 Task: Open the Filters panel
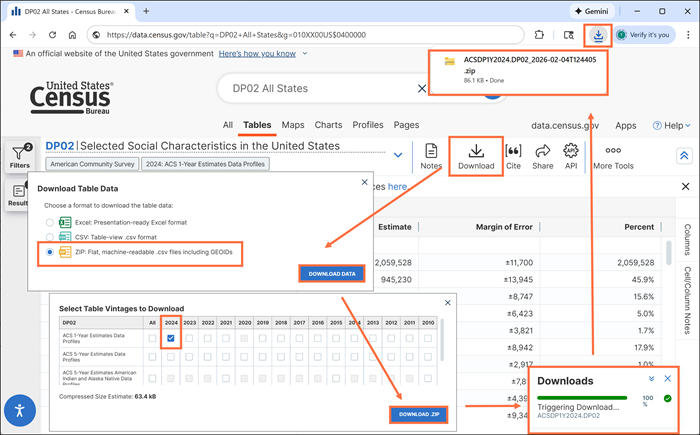20,156
